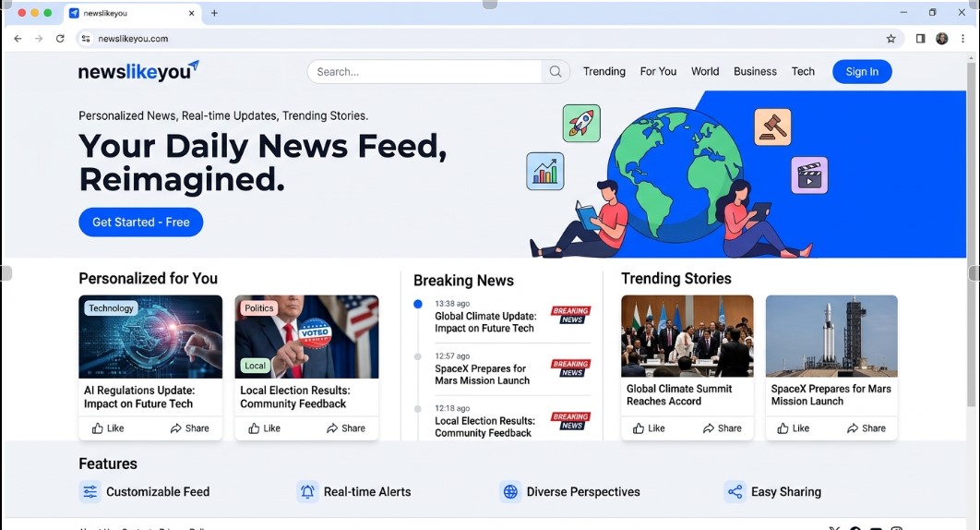Click the gavel icon in hero illustration

pyautogui.click(x=772, y=126)
